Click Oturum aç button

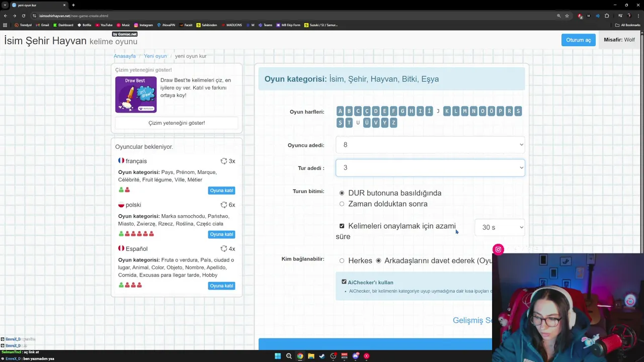point(578,40)
